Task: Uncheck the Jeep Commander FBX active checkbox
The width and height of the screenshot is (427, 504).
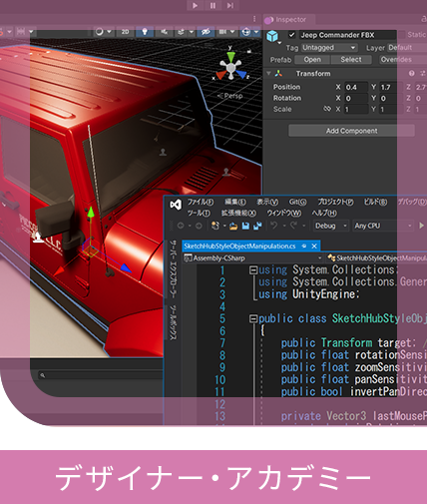Action: click(x=292, y=35)
